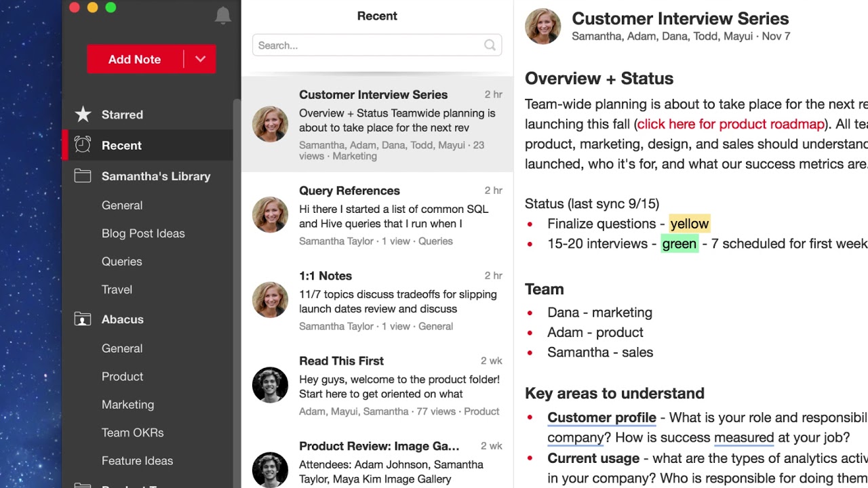The width and height of the screenshot is (868, 488).
Task: Click the yellow highlighted status word
Action: click(689, 224)
